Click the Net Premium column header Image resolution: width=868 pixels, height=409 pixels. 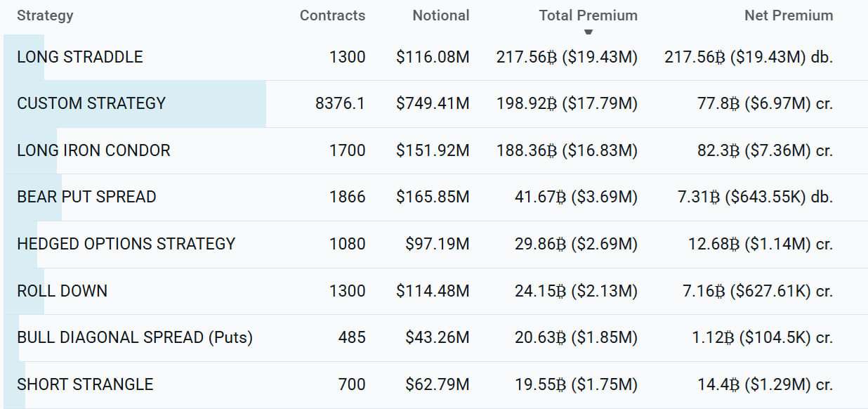tap(788, 15)
